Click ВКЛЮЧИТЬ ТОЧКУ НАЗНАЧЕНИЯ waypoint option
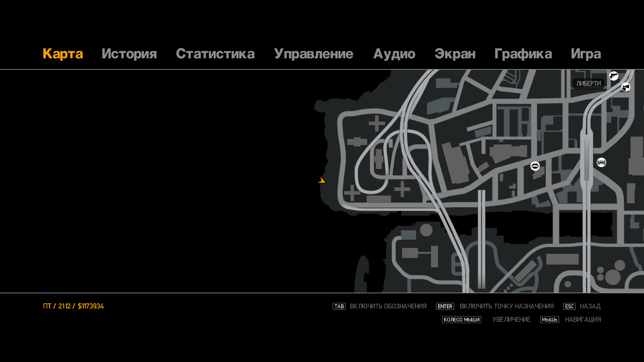This screenshot has height=362, width=644. coord(506,306)
